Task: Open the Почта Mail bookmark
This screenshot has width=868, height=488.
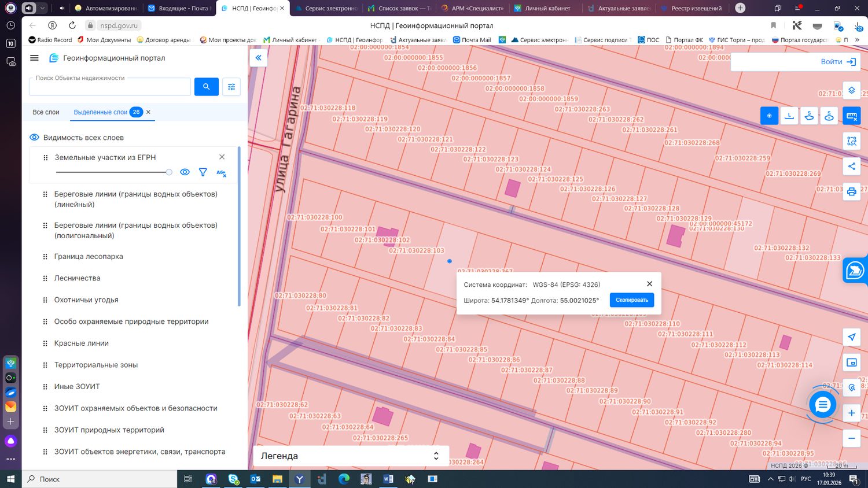Action: (x=472, y=40)
